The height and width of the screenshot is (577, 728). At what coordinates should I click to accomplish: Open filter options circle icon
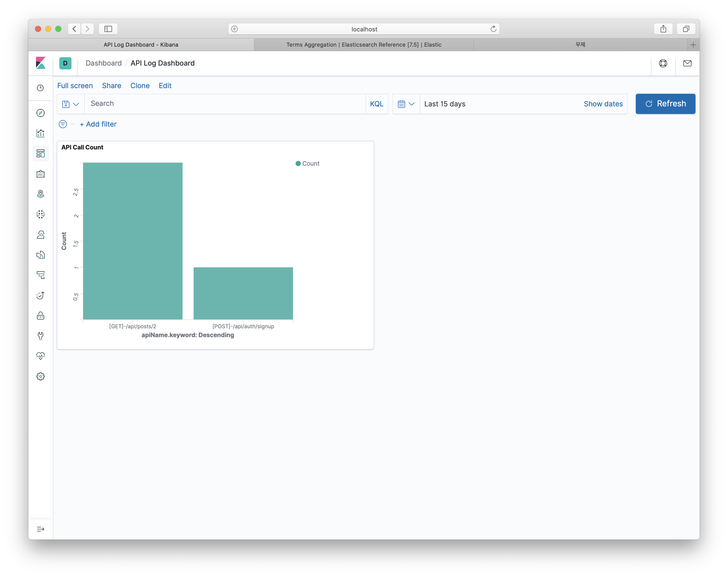[x=63, y=124]
